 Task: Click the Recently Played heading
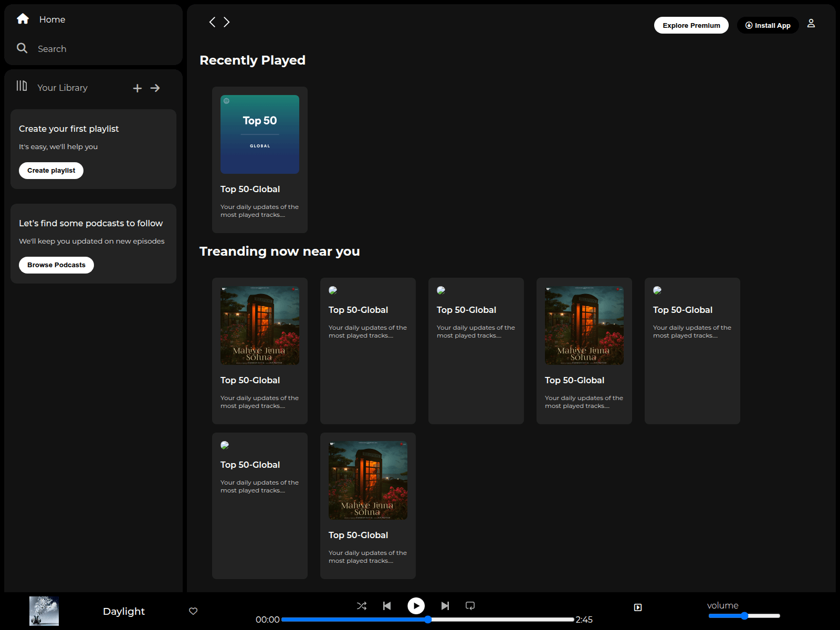click(253, 60)
